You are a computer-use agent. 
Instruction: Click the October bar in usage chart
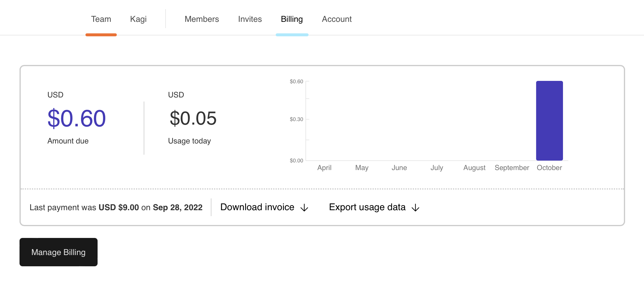(549, 121)
